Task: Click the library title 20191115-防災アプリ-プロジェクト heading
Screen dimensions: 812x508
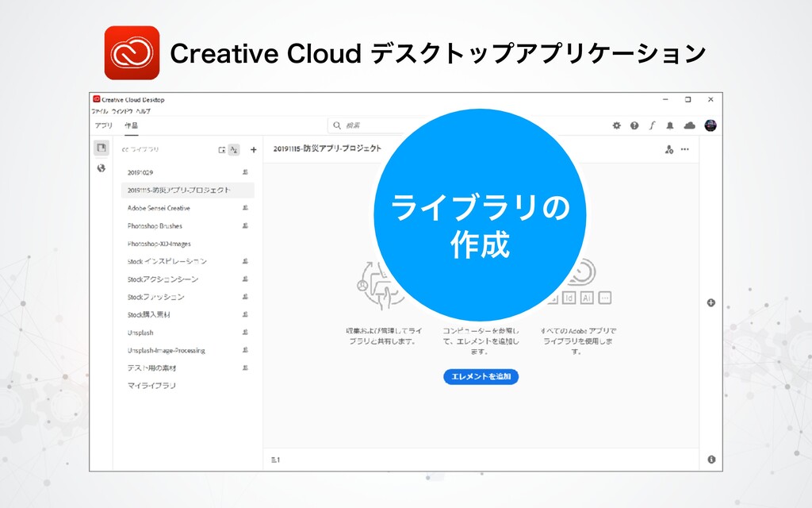Action: (x=327, y=148)
